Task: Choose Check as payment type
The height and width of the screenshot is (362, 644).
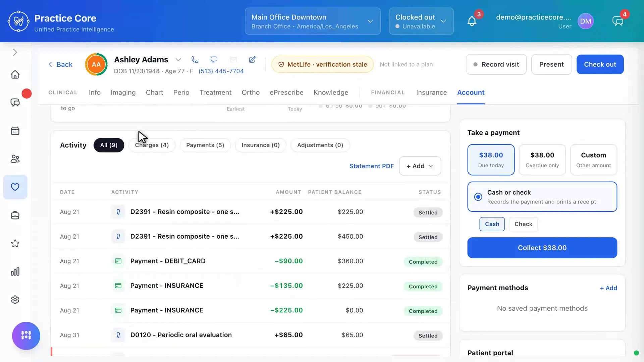Action: (x=523, y=224)
